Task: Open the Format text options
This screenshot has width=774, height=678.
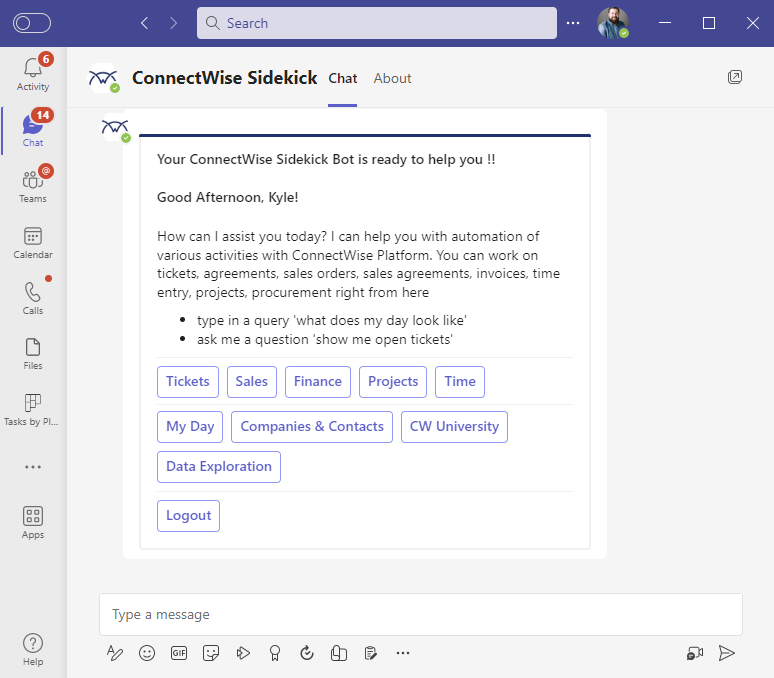Action: click(115, 653)
